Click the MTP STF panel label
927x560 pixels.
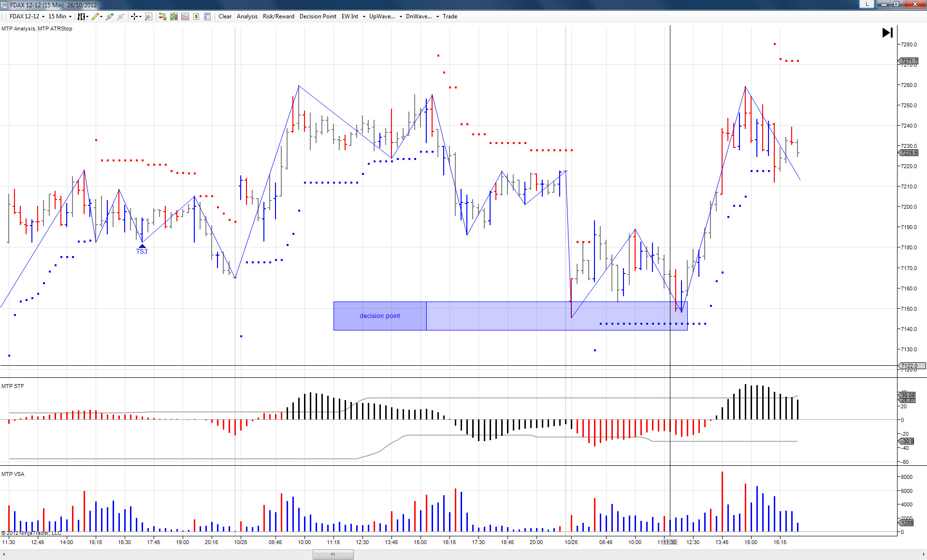tap(13, 386)
